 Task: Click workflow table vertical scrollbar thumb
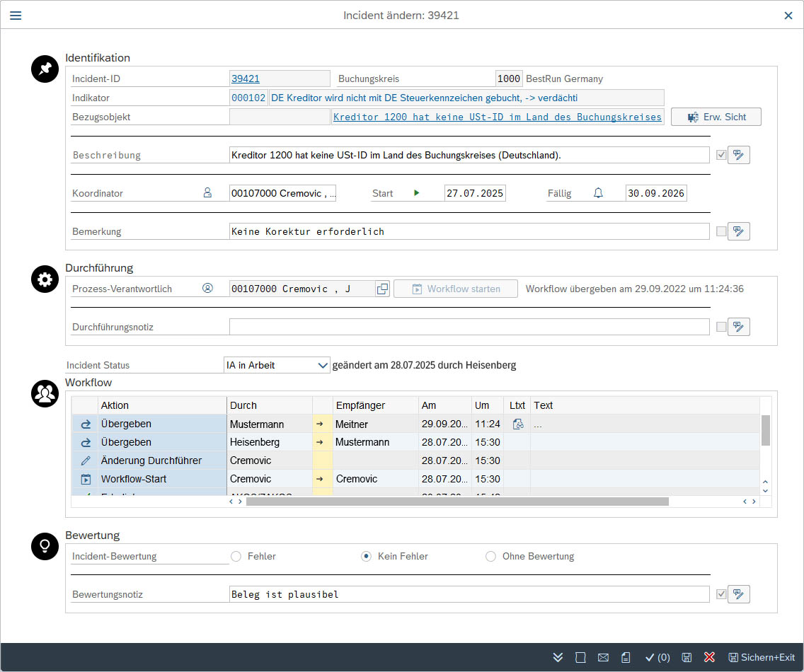tap(766, 431)
